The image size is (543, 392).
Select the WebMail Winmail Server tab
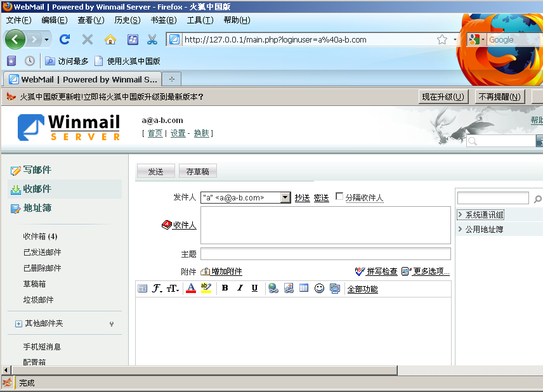tap(82, 79)
